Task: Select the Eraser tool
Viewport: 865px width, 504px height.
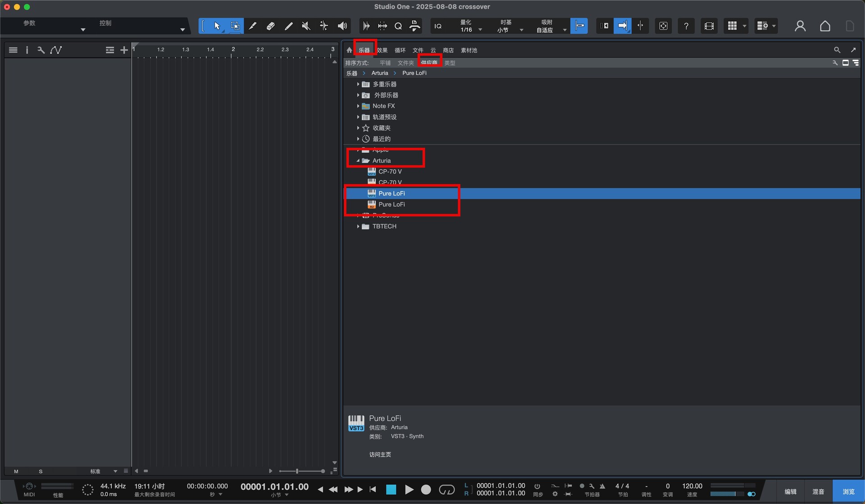Action: tap(270, 26)
